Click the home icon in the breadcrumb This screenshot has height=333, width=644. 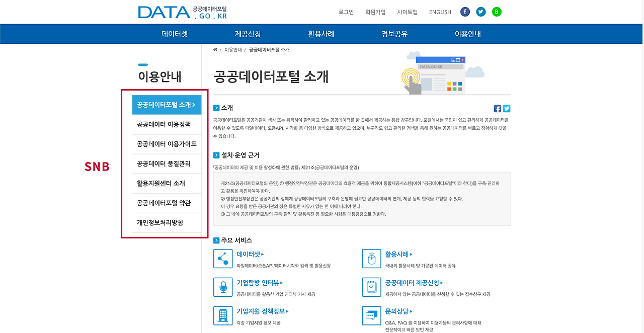pos(215,49)
